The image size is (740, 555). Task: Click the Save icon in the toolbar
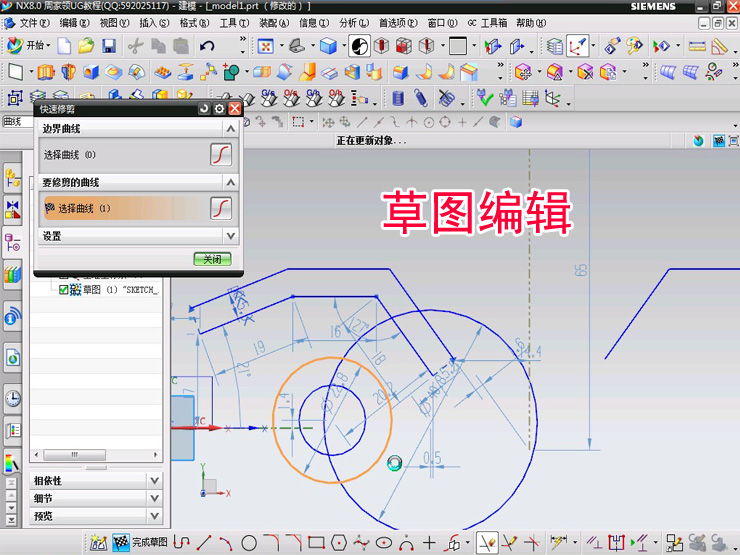tap(109, 45)
